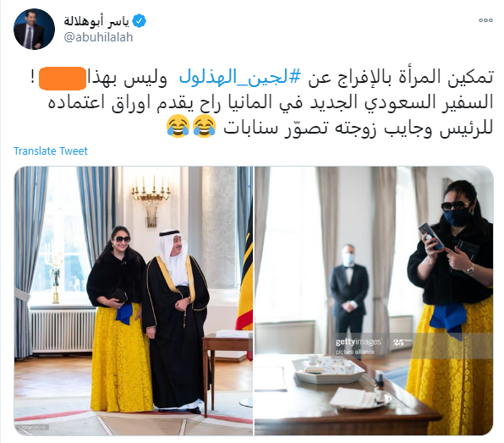Screen dimensions: 504x443
Task: Open the @abuhilalah handle link
Action: coord(98,37)
